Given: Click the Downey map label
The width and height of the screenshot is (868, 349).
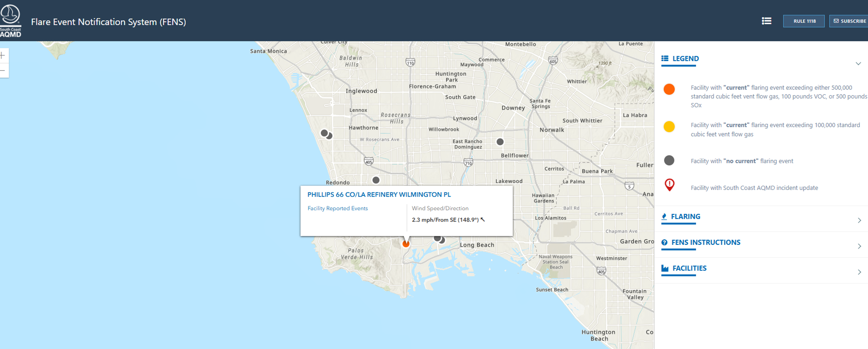Looking at the screenshot, I should point(513,108).
